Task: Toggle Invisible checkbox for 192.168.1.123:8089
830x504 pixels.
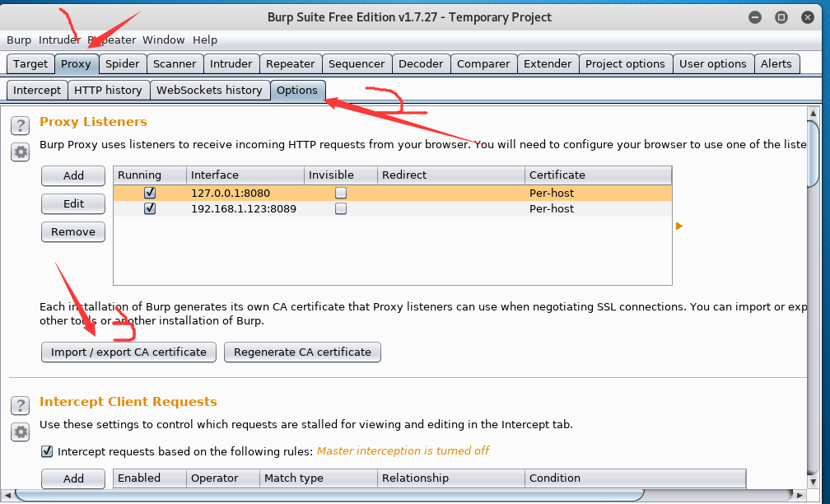Action: tap(341, 208)
